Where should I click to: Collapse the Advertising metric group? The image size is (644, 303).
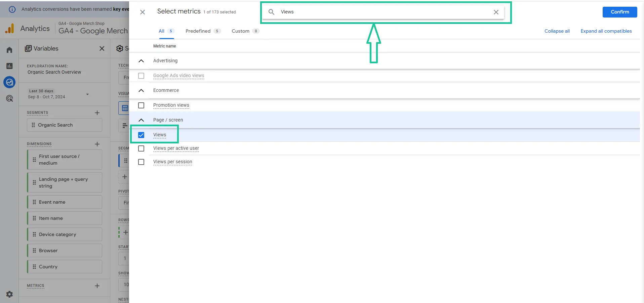tap(141, 61)
